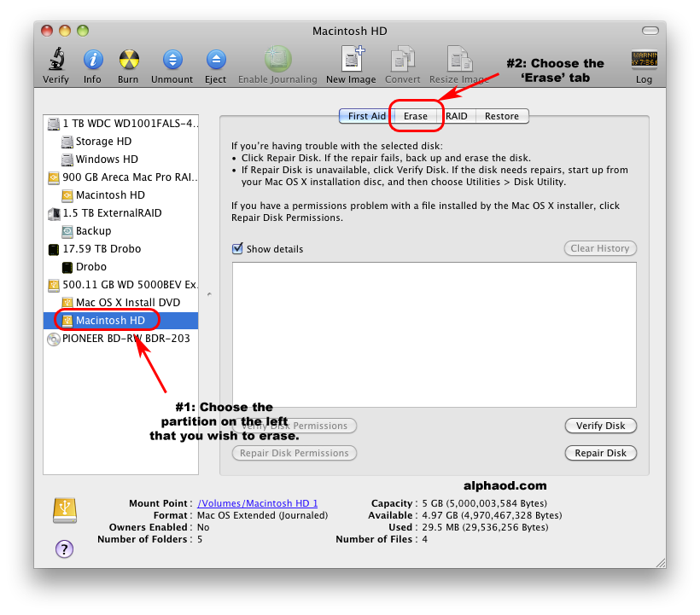Click the 1 TB WDC disk icon
Image resolution: width=700 pixels, height=615 pixels.
click(54, 124)
